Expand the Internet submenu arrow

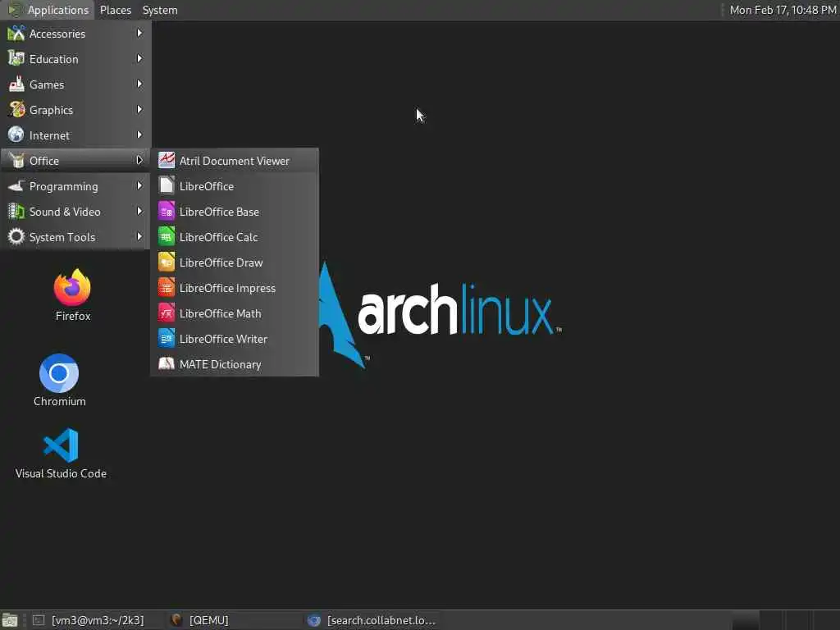[x=139, y=135]
